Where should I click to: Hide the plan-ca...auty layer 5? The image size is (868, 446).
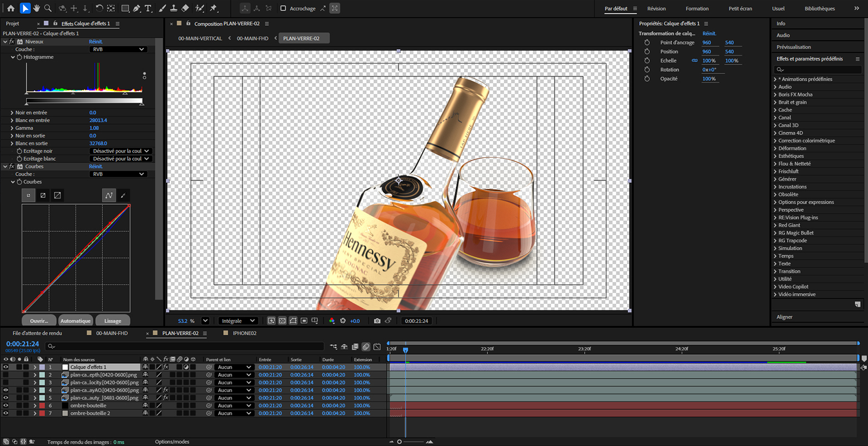coord(6,398)
